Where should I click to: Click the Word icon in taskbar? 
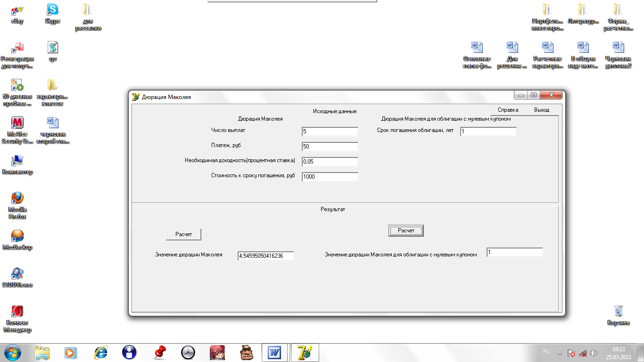click(x=274, y=352)
